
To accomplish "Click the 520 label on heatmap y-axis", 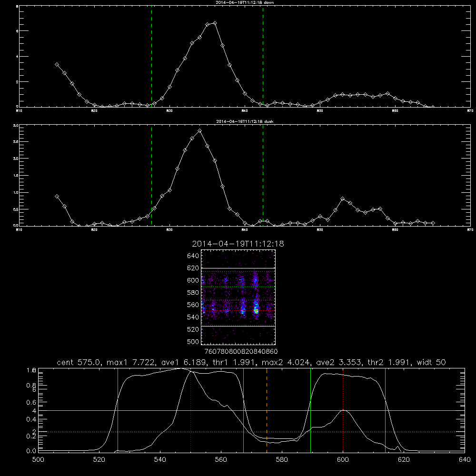I will [x=193, y=329].
